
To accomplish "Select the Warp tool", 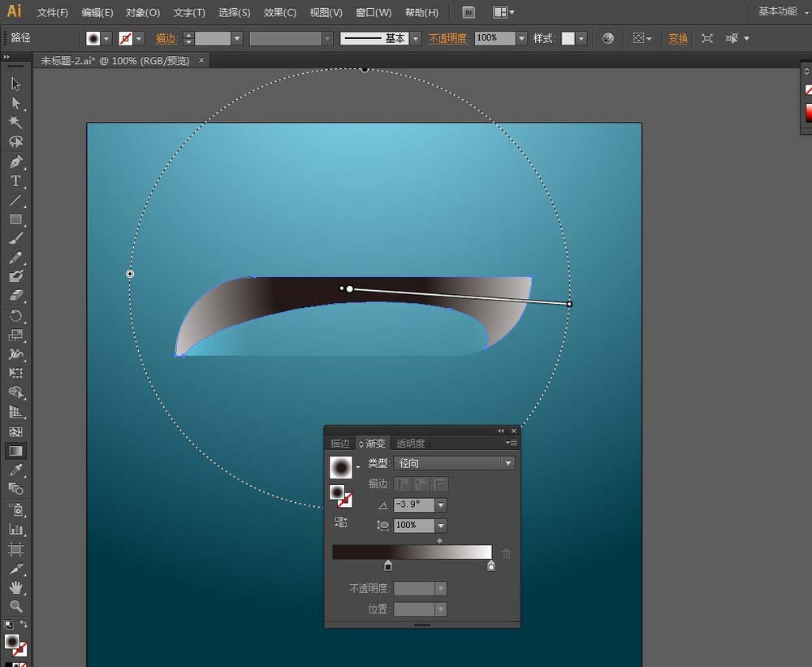I will coord(15,354).
